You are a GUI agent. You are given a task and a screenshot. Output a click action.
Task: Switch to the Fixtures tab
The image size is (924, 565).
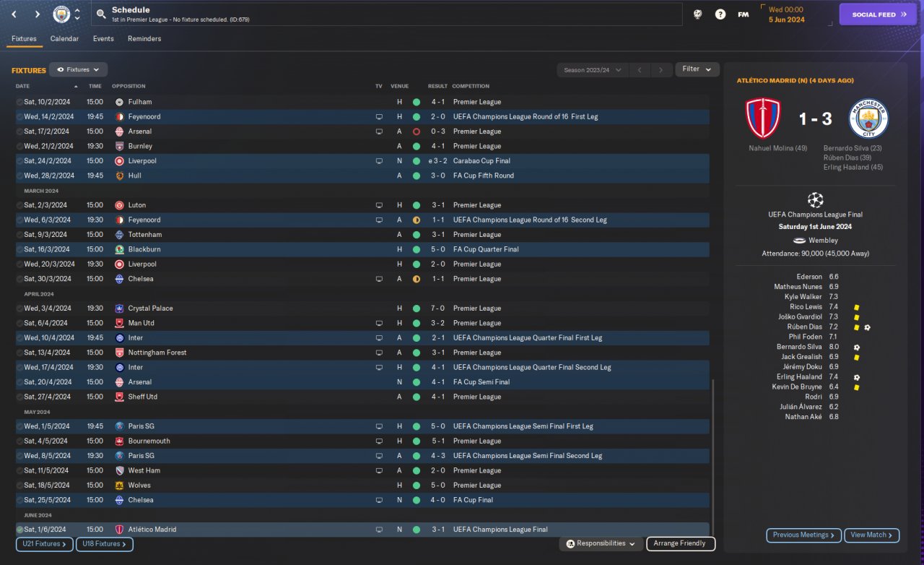24,38
